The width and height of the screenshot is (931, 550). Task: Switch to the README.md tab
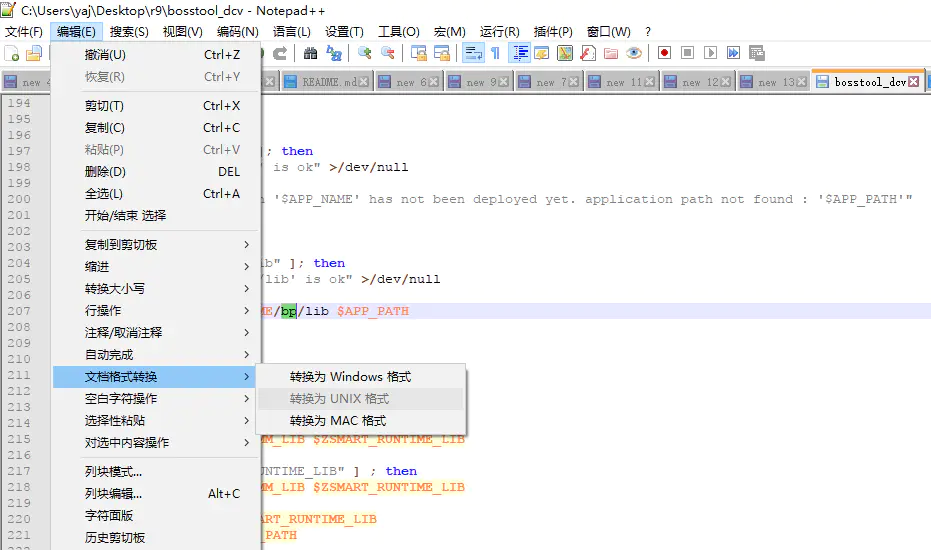(327, 82)
